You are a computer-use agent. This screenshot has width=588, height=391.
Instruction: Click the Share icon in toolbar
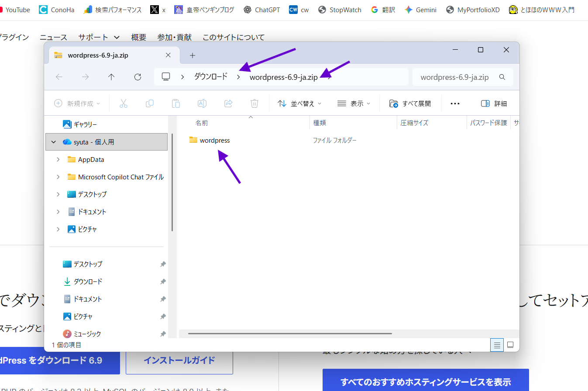(x=228, y=103)
